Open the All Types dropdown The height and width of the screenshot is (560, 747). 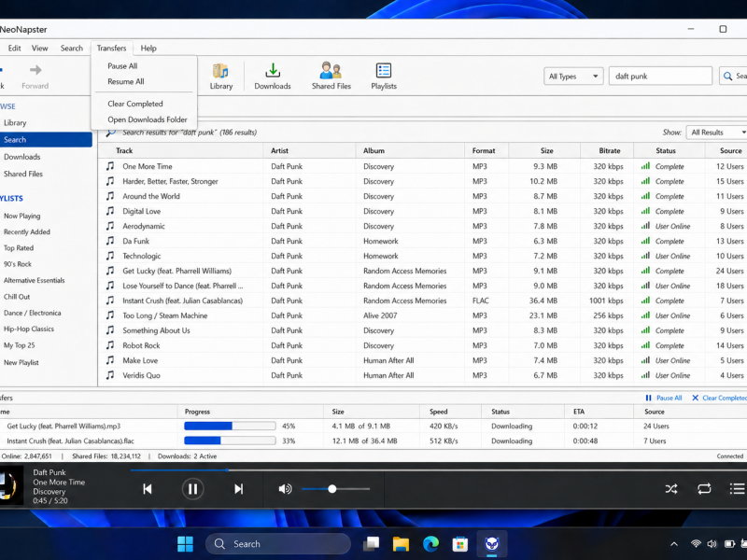[x=573, y=77]
